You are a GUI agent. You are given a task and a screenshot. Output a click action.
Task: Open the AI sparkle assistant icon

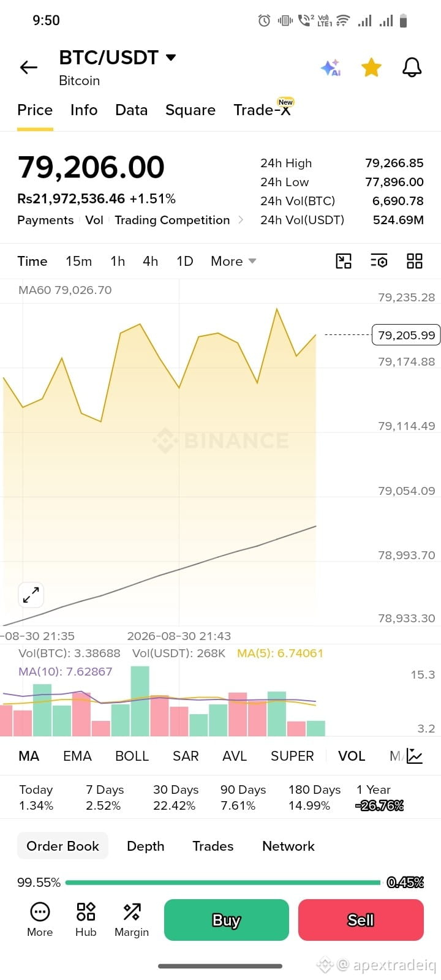[331, 67]
